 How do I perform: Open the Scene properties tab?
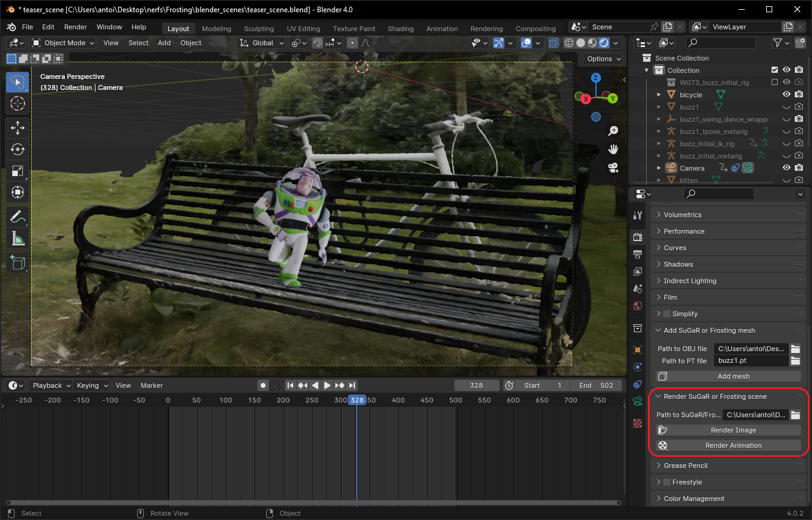[638, 288]
